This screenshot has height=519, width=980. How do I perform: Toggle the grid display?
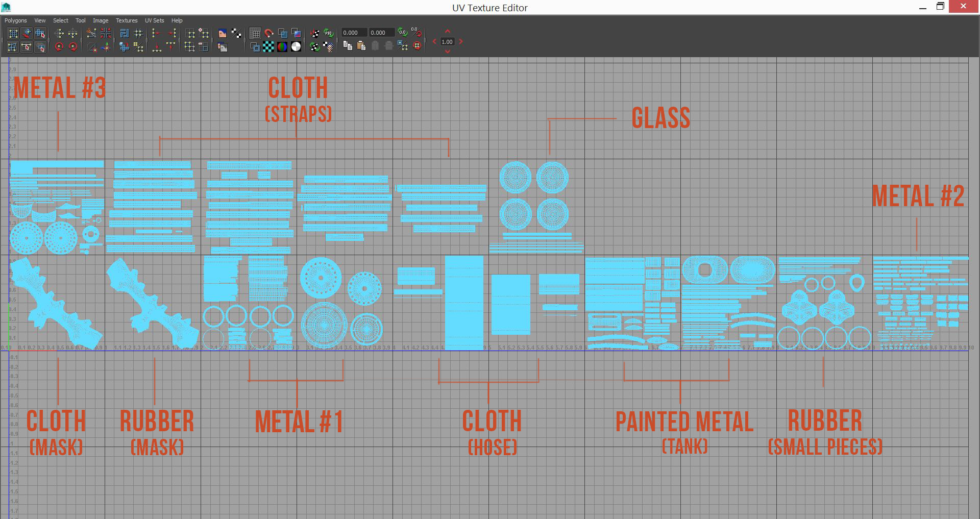pos(255,33)
